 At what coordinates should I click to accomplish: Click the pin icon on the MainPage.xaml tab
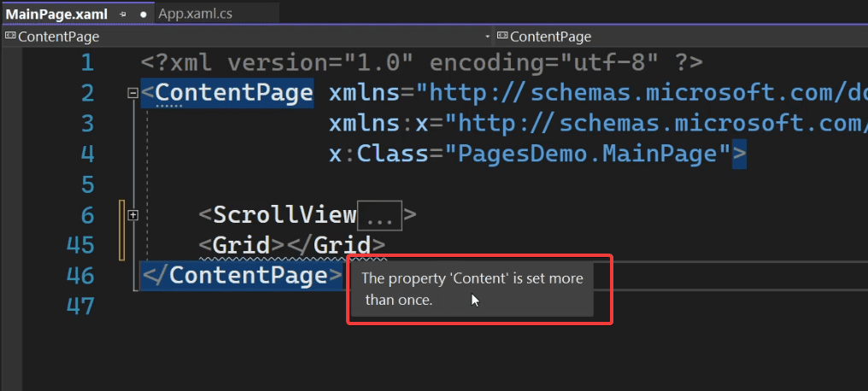123,15
